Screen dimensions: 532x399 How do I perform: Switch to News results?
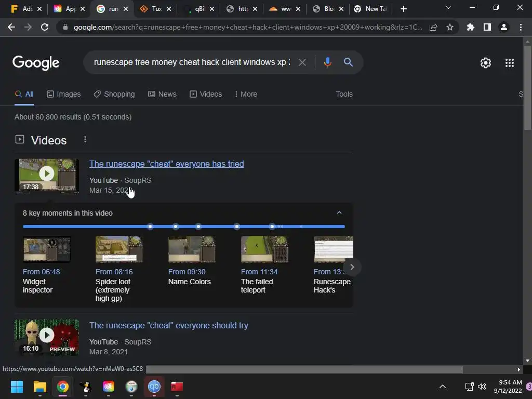162,94
